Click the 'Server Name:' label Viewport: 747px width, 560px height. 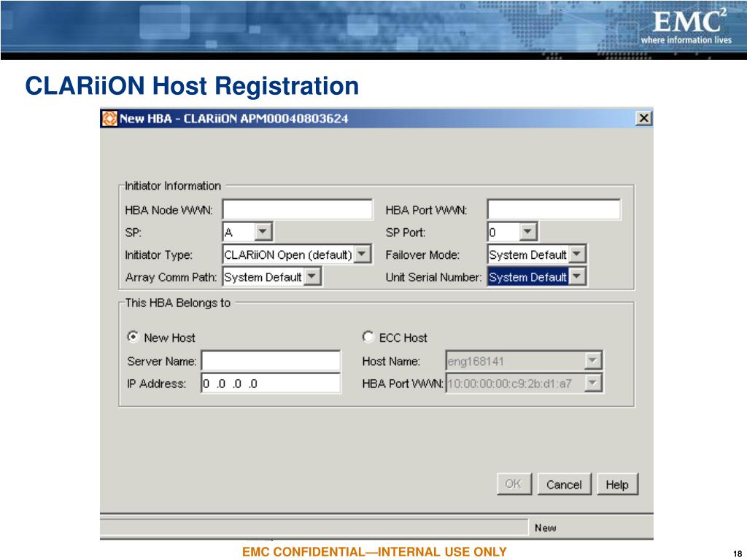click(x=162, y=361)
